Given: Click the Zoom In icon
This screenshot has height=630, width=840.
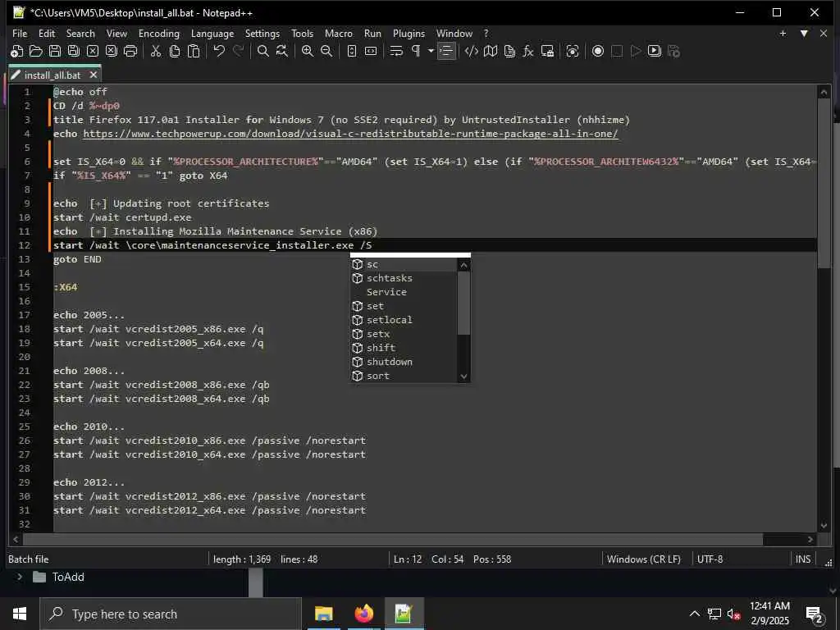Looking at the screenshot, I should click(308, 52).
